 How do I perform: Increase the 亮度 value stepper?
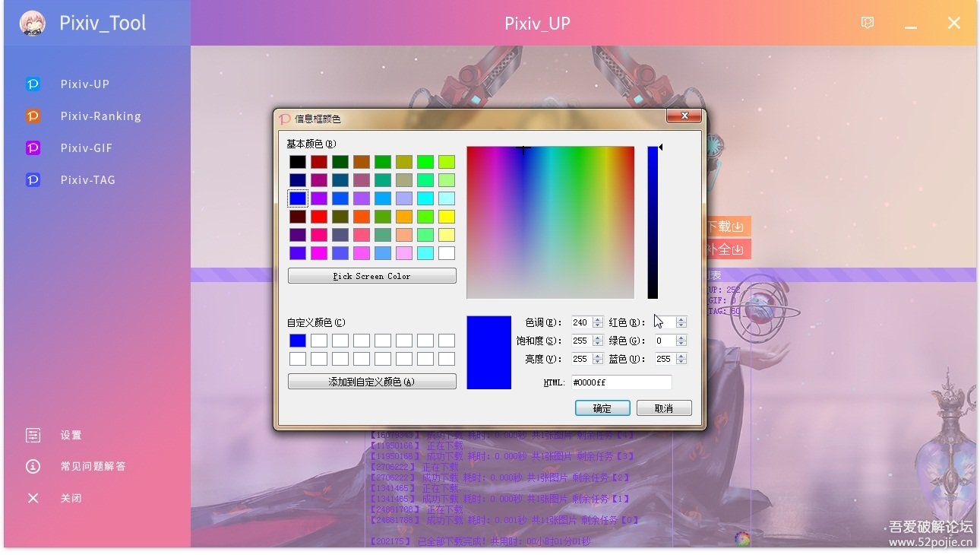click(598, 356)
